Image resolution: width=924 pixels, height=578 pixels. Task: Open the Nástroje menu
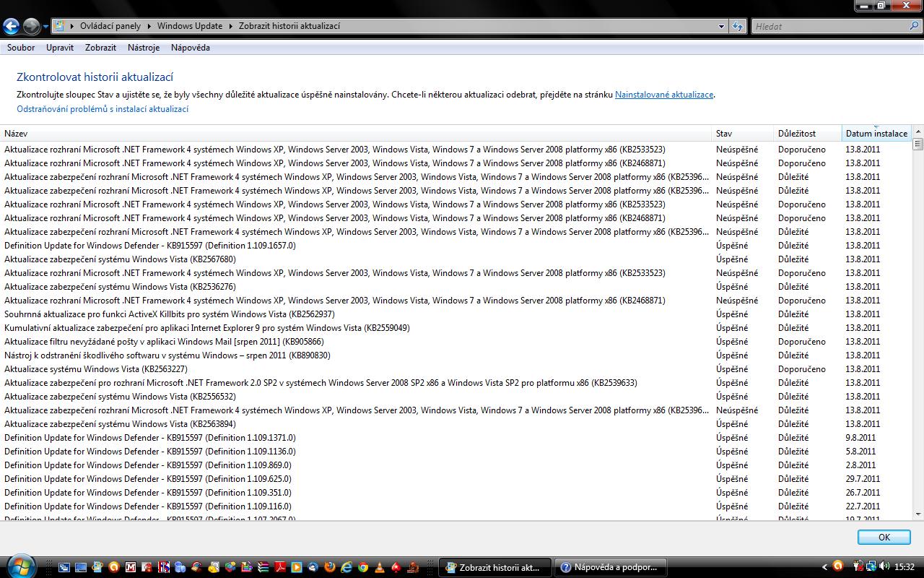143,48
